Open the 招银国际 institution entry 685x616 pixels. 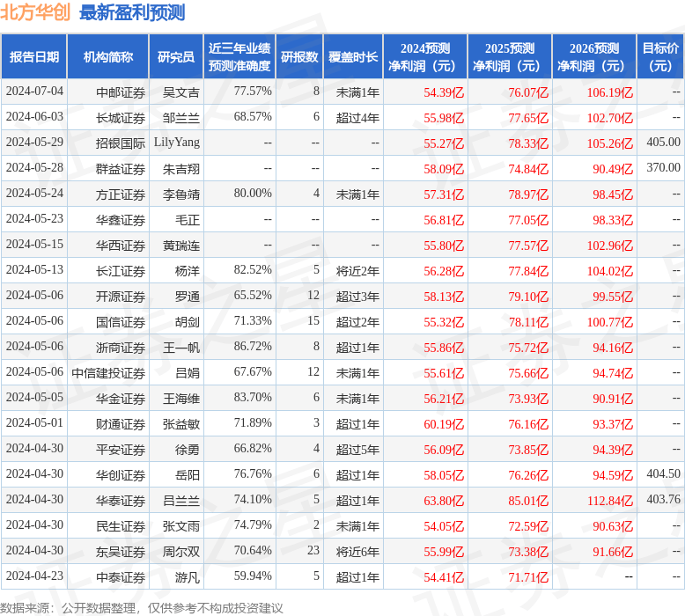[121, 143]
